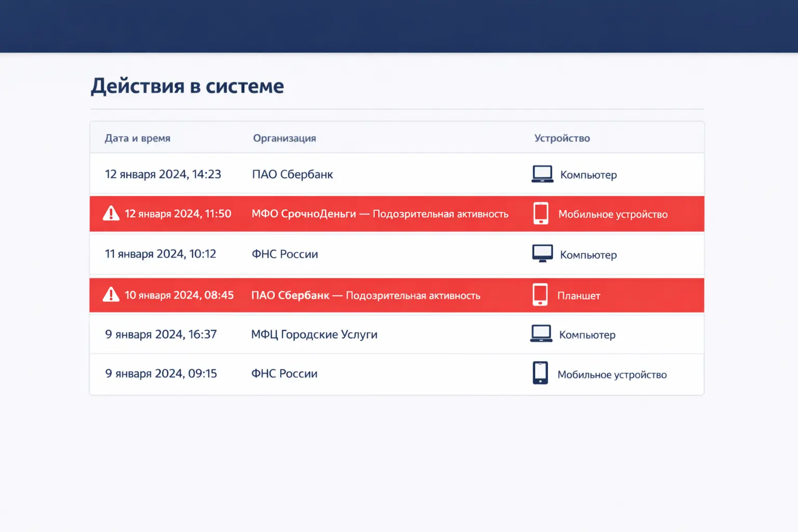Viewport: 798px width, 532px height.
Task: Click the dark blue header bar
Action: pos(399,25)
